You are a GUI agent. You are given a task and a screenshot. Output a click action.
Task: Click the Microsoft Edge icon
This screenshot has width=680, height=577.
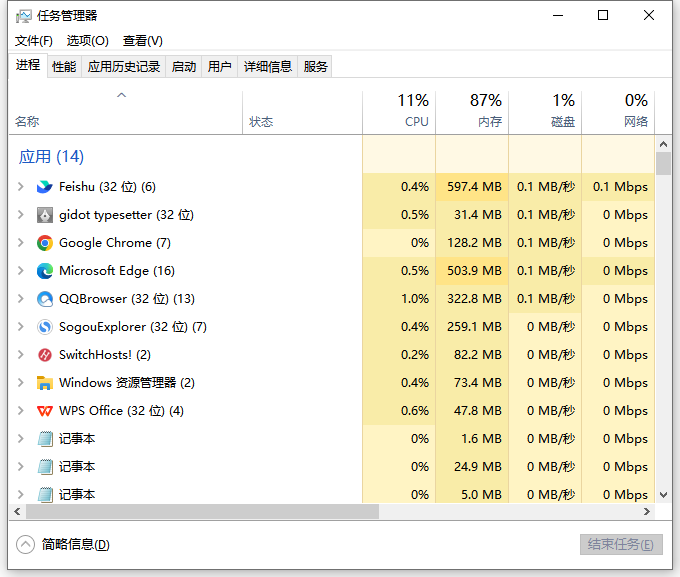tap(45, 271)
